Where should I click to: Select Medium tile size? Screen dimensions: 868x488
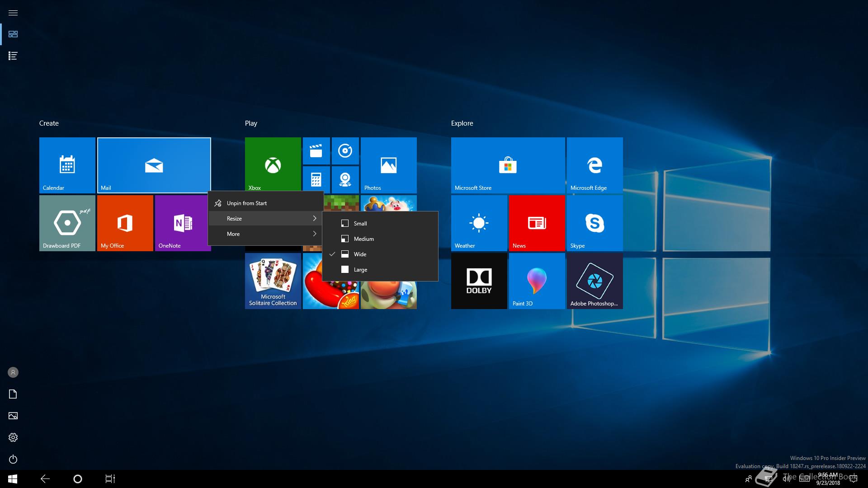point(380,239)
